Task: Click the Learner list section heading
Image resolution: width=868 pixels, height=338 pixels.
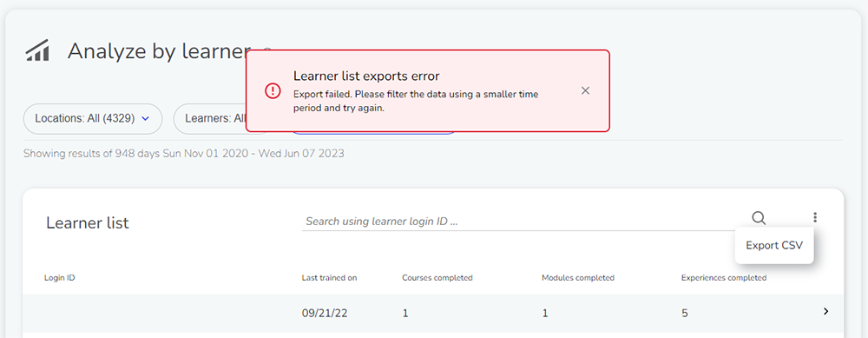Action: point(88,222)
